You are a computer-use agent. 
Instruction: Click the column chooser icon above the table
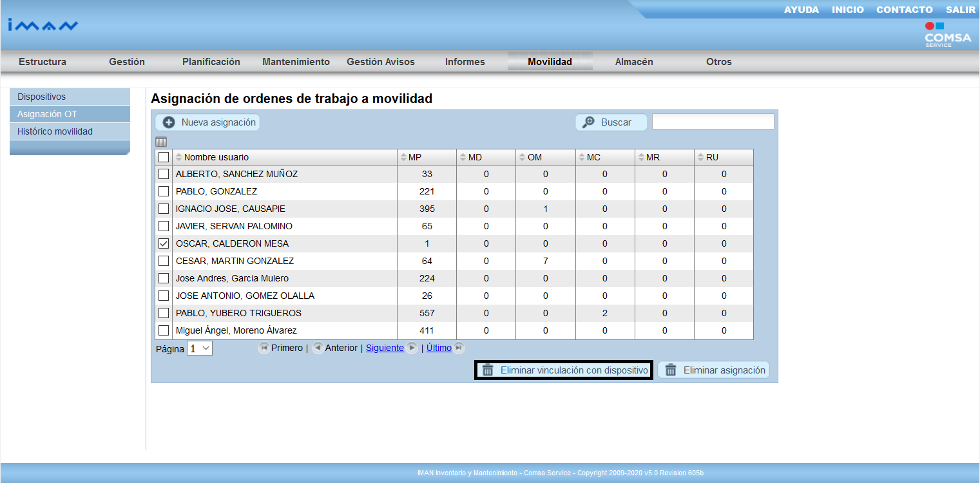161,142
